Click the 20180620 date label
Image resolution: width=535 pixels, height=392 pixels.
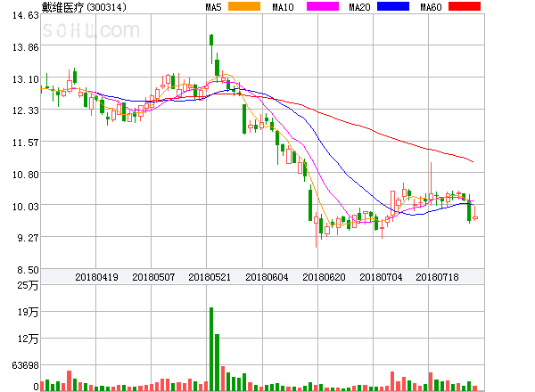[x=324, y=277]
